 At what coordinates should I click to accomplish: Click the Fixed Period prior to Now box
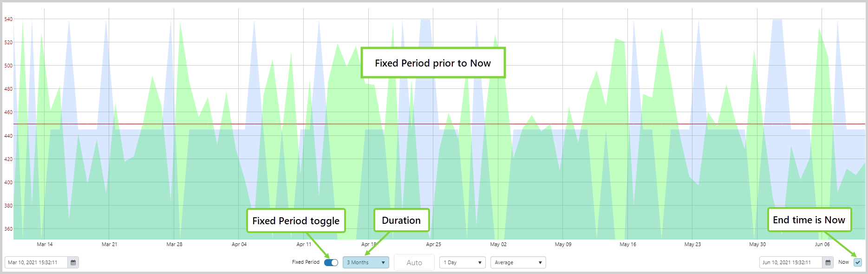point(433,63)
